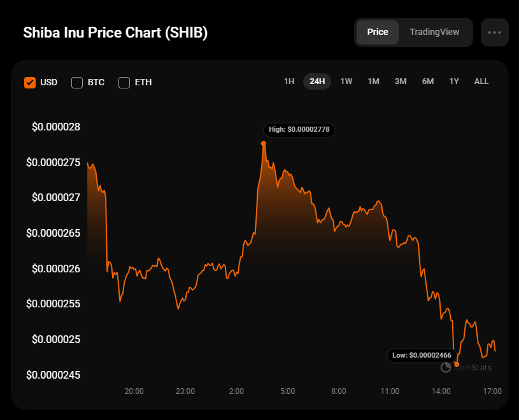The width and height of the screenshot is (519, 420).
Task: Uncheck the USD currency checkbox
Action: pos(29,82)
